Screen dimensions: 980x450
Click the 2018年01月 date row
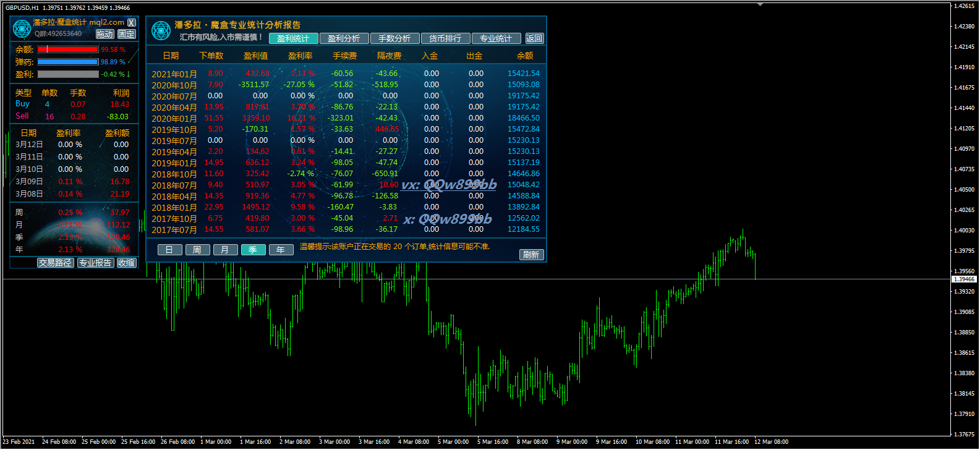pos(174,208)
